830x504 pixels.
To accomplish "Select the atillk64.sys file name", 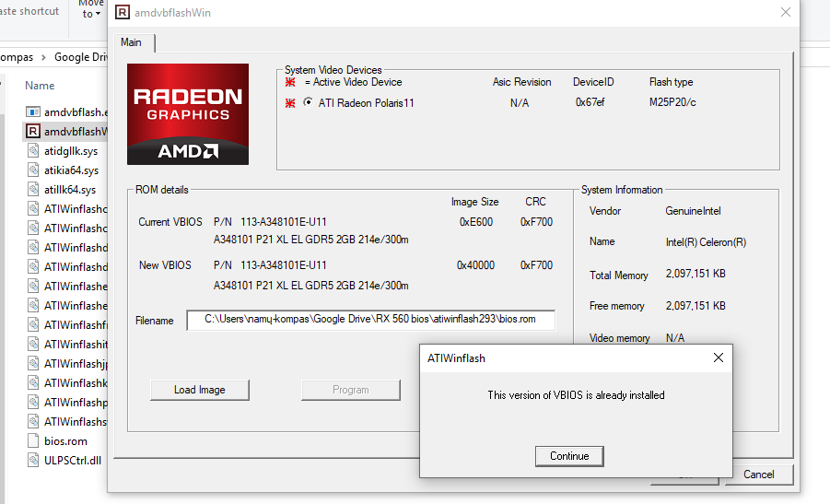I will [x=70, y=190].
